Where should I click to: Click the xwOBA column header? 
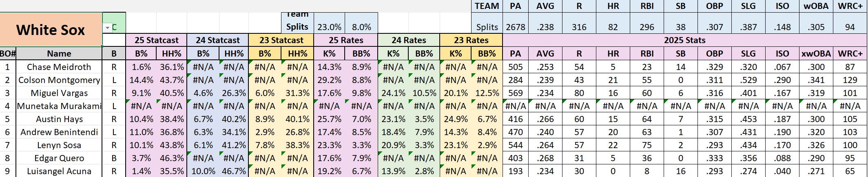tap(816, 54)
